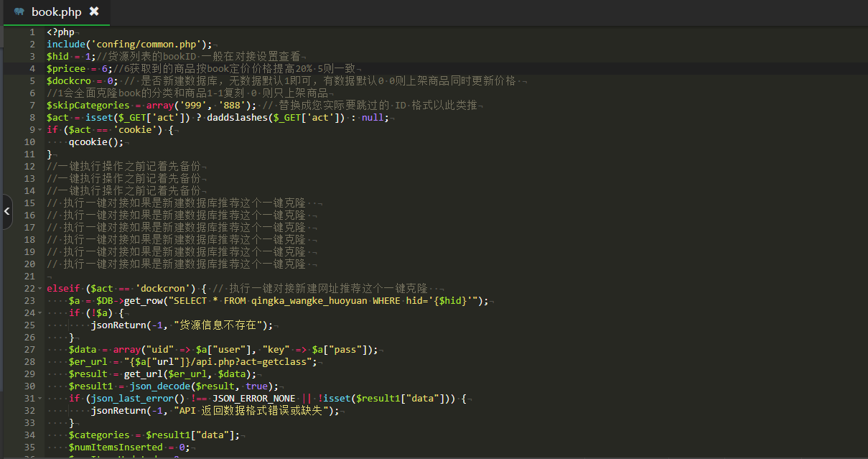Click the <?php opening tag on line 1
Image resolution: width=868 pixels, height=459 pixels.
pos(60,32)
